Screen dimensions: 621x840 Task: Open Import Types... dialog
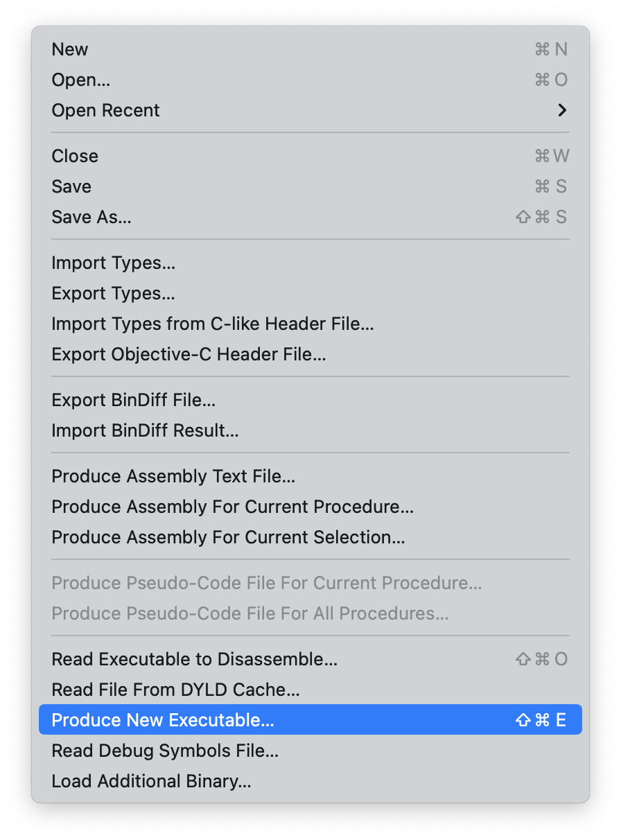(113, 263)
